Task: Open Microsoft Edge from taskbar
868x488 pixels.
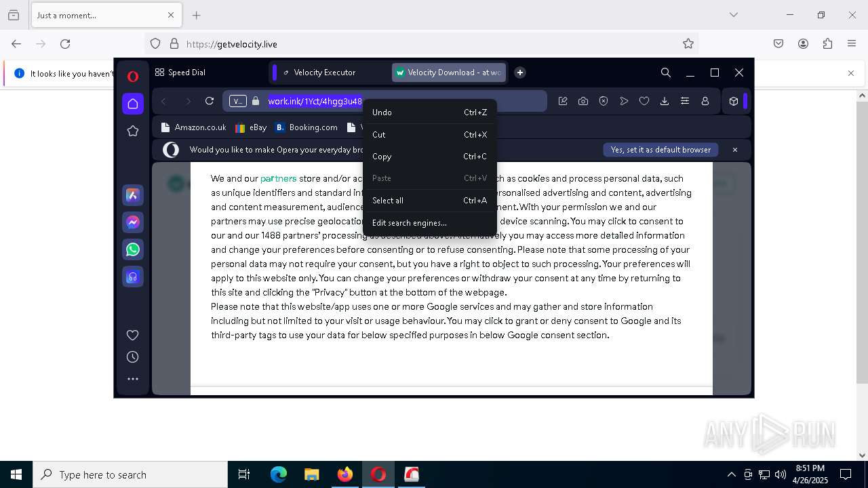Action: (279, 474)
